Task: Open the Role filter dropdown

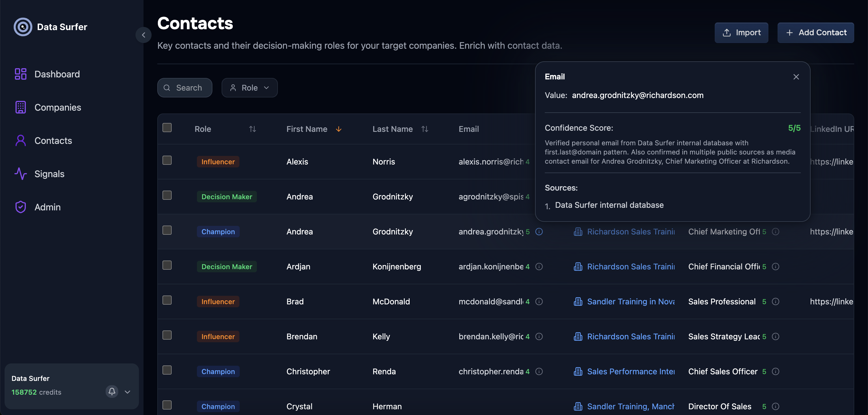Action: click(x=249, y=87)
